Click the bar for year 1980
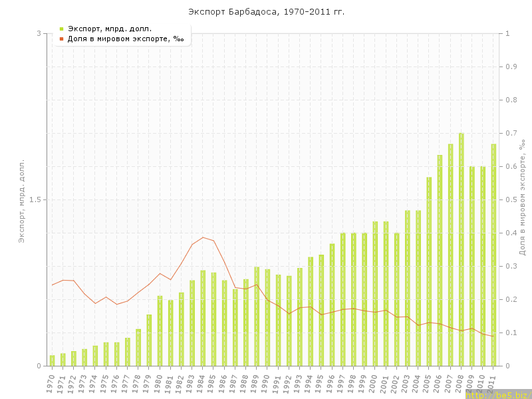Screen dimensions: 532x399 click(160, 331)
